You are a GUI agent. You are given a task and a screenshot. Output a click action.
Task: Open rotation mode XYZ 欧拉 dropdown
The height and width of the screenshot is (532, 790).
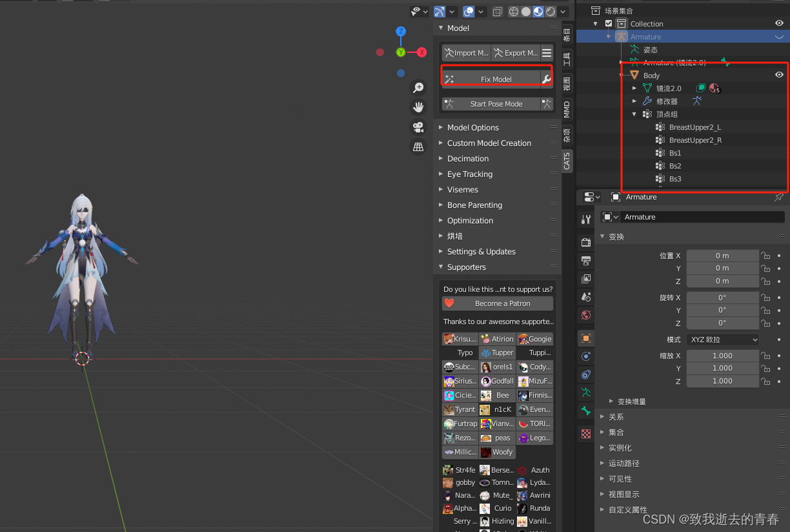[723, 340]
